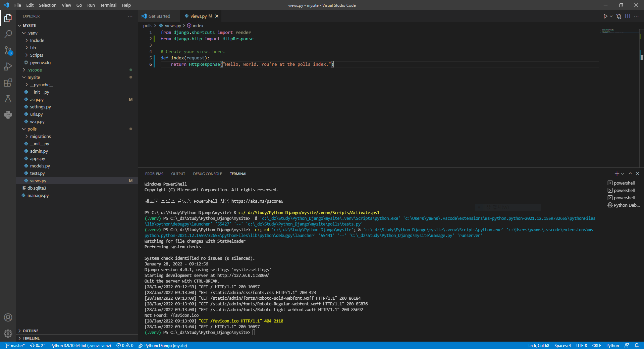Image resolution: width=644 pixels, height=349 pixels.
Task: Open the terminal launch profile dropdown
Action: [623, 174]
